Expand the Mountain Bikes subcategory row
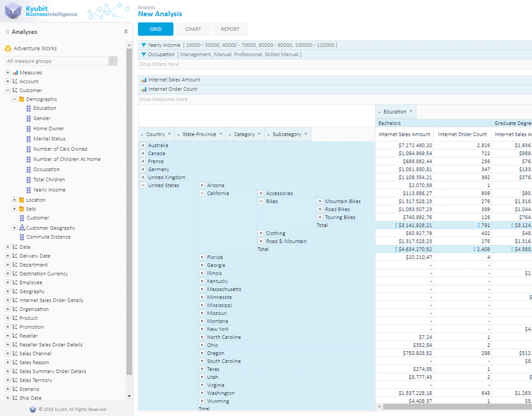 click(x=320, y=201)
